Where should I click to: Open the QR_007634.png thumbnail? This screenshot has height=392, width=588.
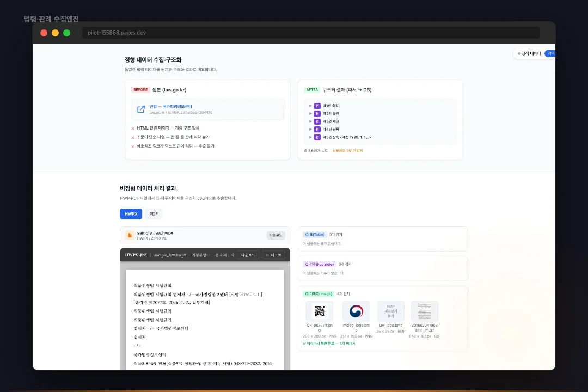click(320, 311)
